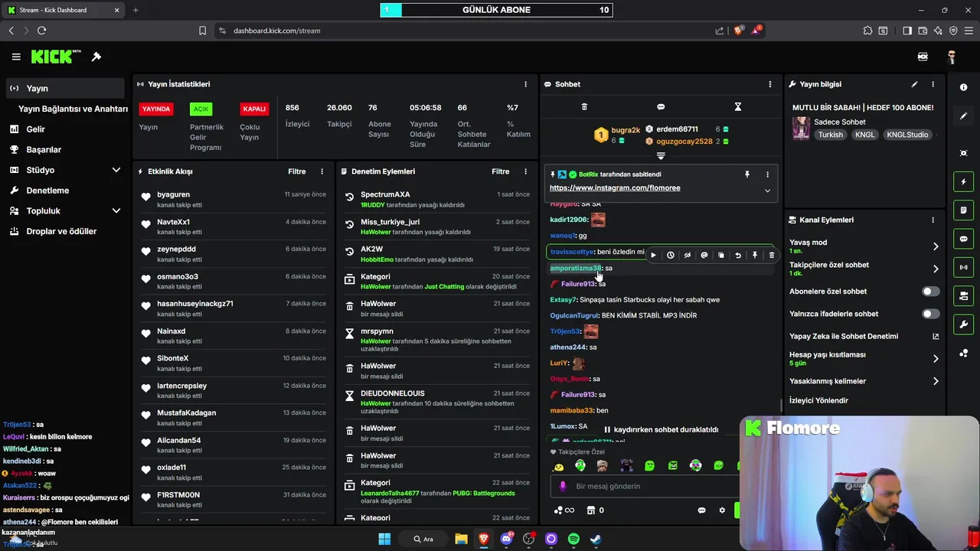980x551 pixels.
Task: Collapse the chat leaderboard with the stacked-lines arrow
Action: [661, 155]
